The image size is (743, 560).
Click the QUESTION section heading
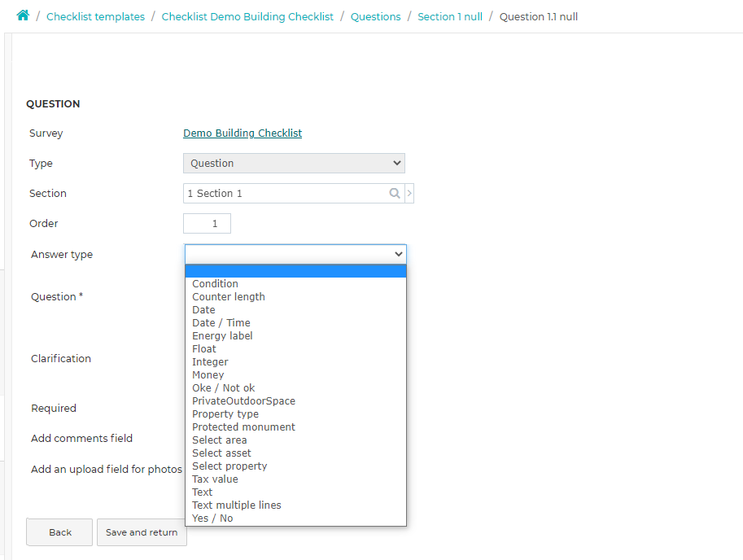(53, 103)
